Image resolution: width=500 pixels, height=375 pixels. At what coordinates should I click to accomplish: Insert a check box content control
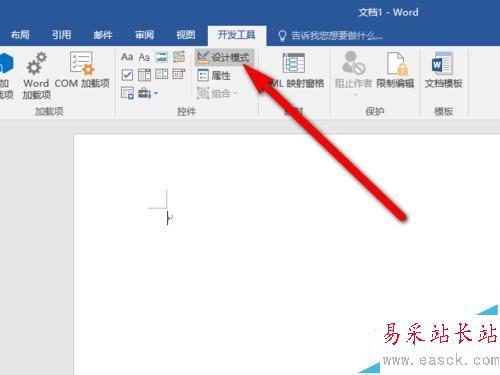coord(127,75)
